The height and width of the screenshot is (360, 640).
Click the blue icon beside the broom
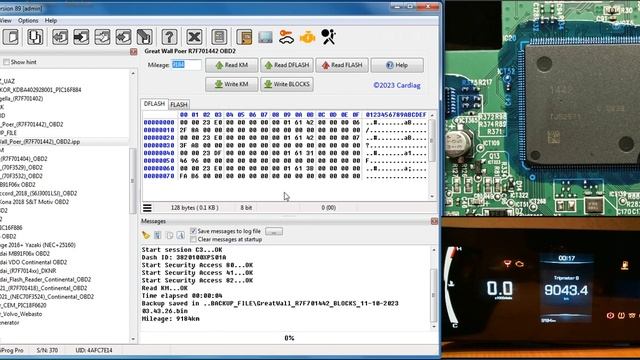click(158, 235)
